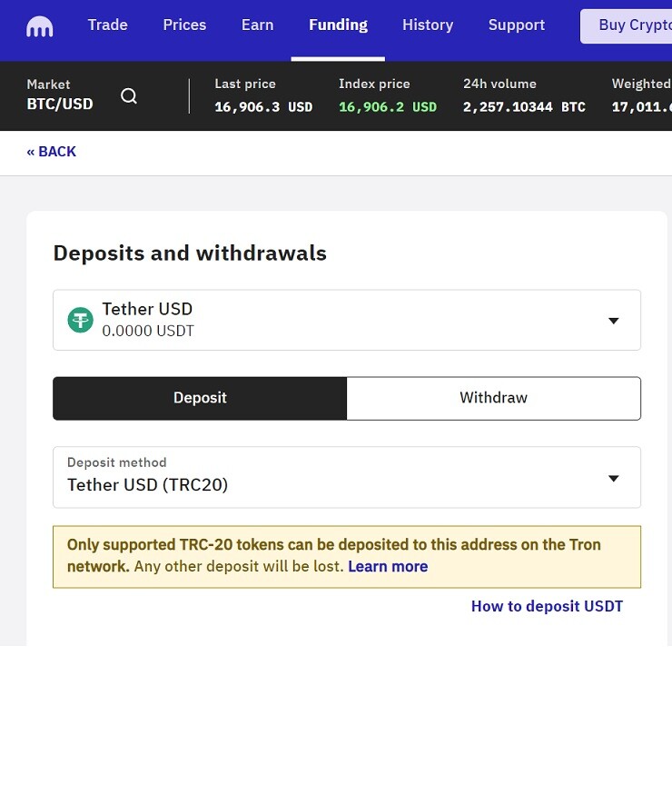Click the Deposits and withdrawals heading
This screenshot has width=672, height=785.
190,253
